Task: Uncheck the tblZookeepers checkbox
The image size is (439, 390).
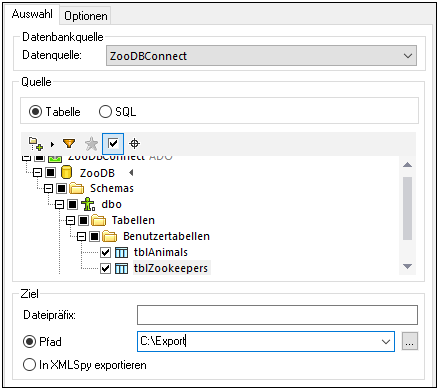Action: pyautogui.click(x=105, y=268)
